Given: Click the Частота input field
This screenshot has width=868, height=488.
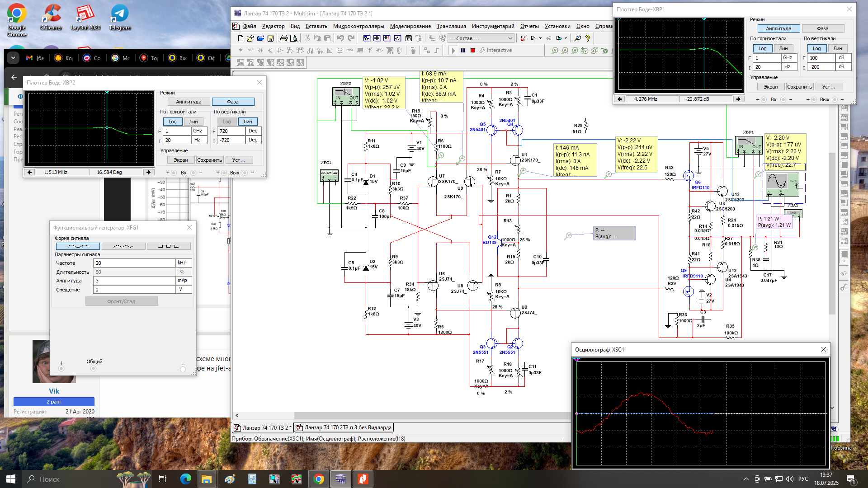Looking at the screenshot, I should pos(134,263).
